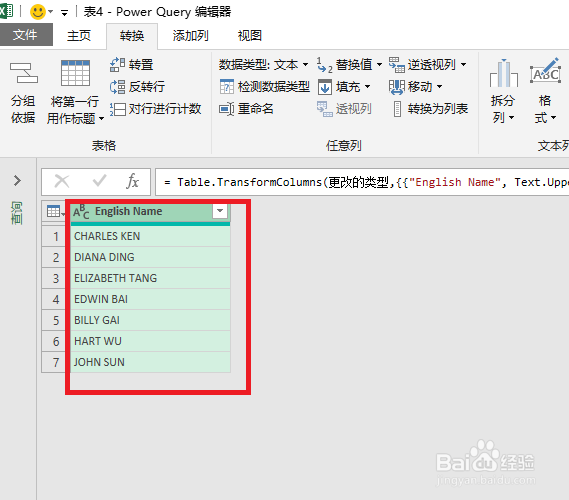Select the BILLY GAI cell

click(x=151, y=320)
